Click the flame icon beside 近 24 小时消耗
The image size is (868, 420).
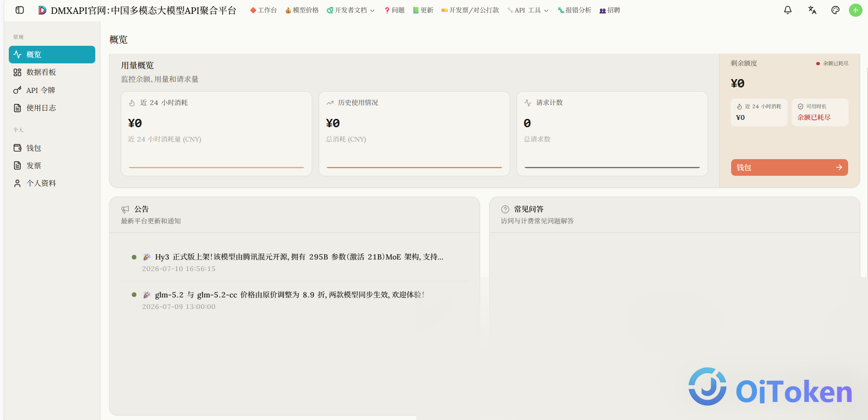click(x=132, y=103)
